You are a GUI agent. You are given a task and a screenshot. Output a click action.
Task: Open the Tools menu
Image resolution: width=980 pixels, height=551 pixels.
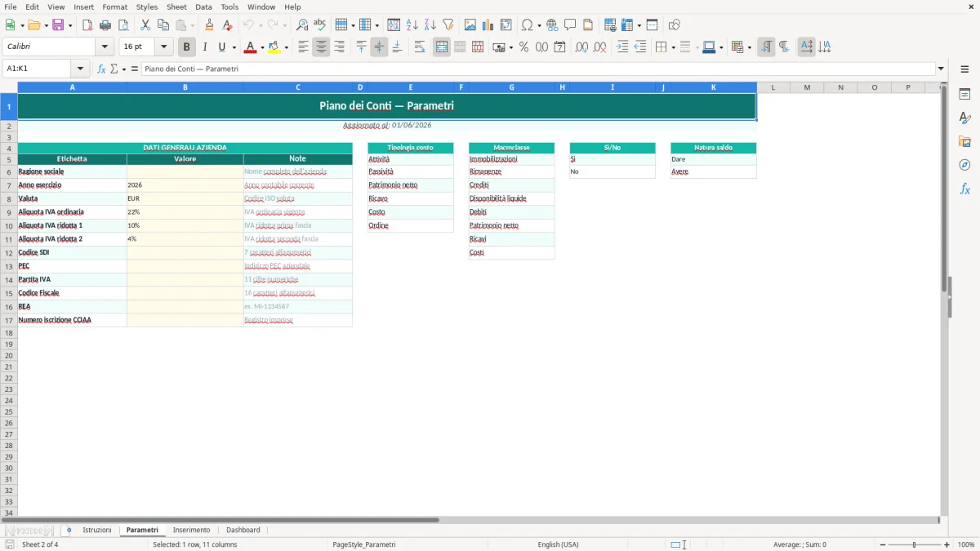pyautogui.click(x=229, y=7)
